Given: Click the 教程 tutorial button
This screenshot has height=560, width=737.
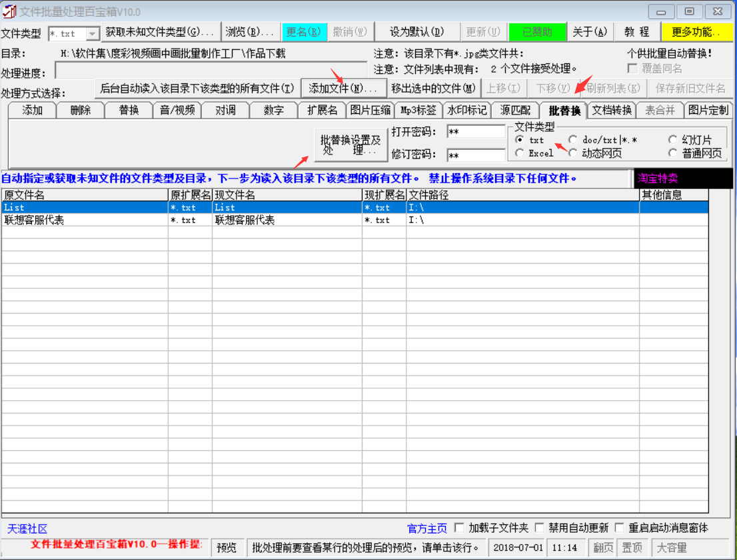Looking at the screenshot, I should [638, 31].
